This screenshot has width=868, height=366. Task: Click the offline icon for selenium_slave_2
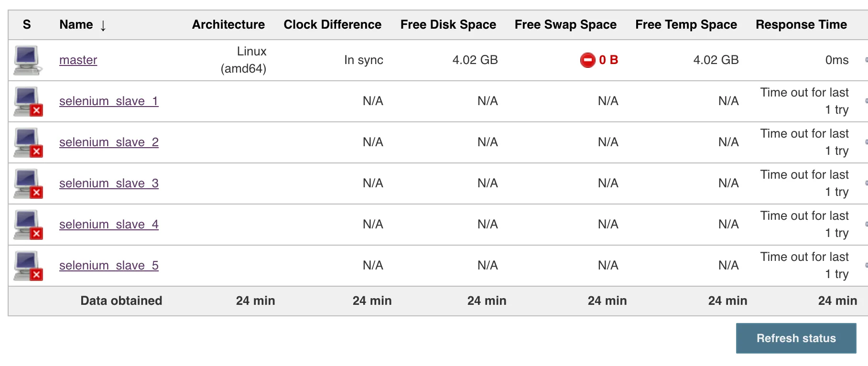tap(28, 142)
